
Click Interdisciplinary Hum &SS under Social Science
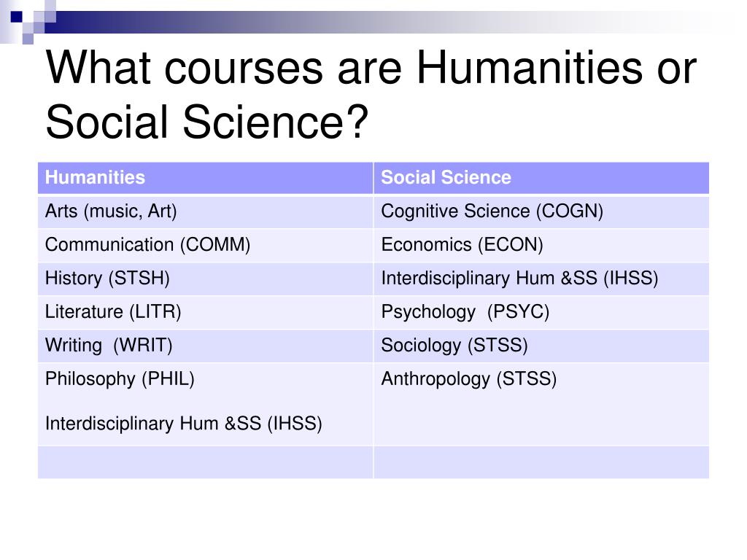519,279
